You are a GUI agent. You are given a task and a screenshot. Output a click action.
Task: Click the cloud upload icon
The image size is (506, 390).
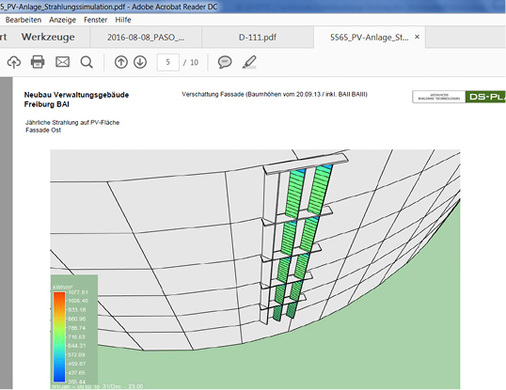click(14, 62)
